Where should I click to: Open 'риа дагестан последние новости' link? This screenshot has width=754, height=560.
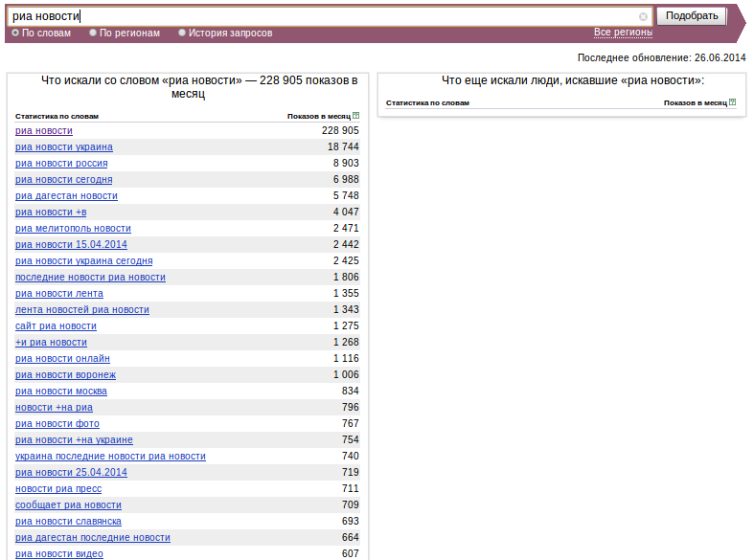coord(93,538)
